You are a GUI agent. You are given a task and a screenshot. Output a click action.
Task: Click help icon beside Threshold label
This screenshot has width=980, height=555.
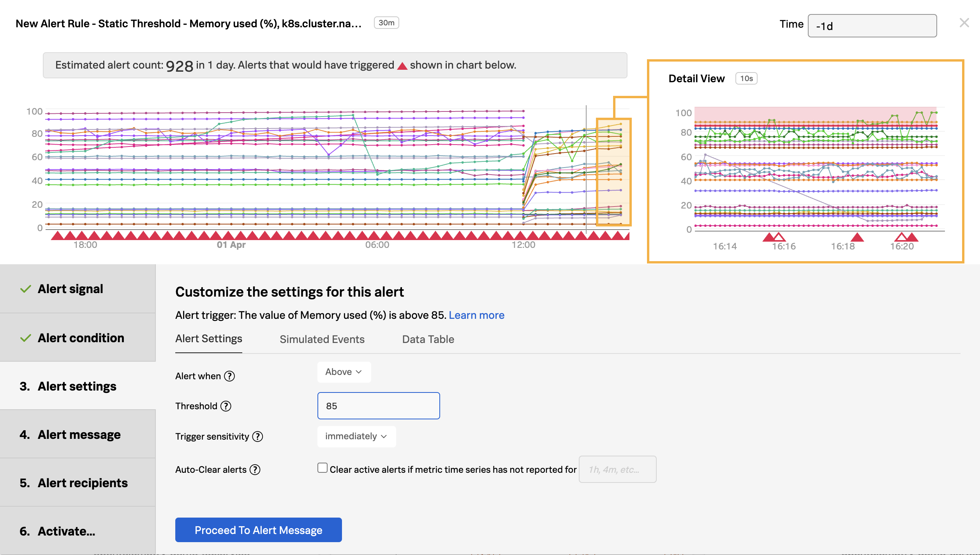(x=226, y=406)
